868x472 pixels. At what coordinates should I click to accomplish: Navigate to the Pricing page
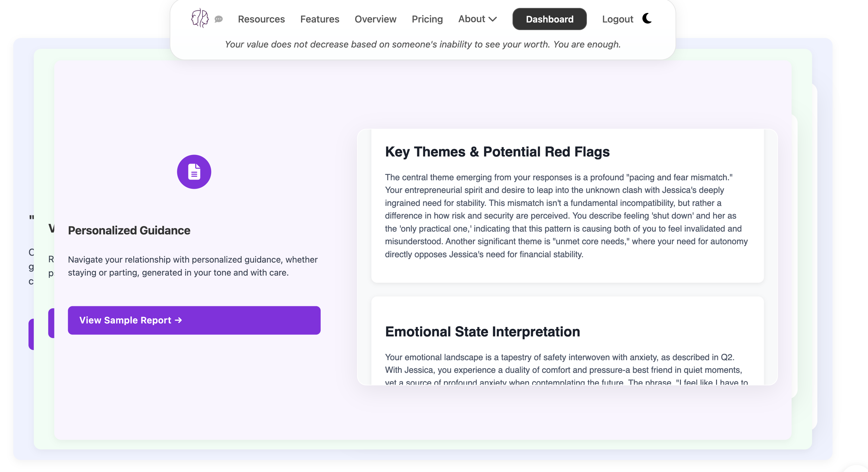427,19
